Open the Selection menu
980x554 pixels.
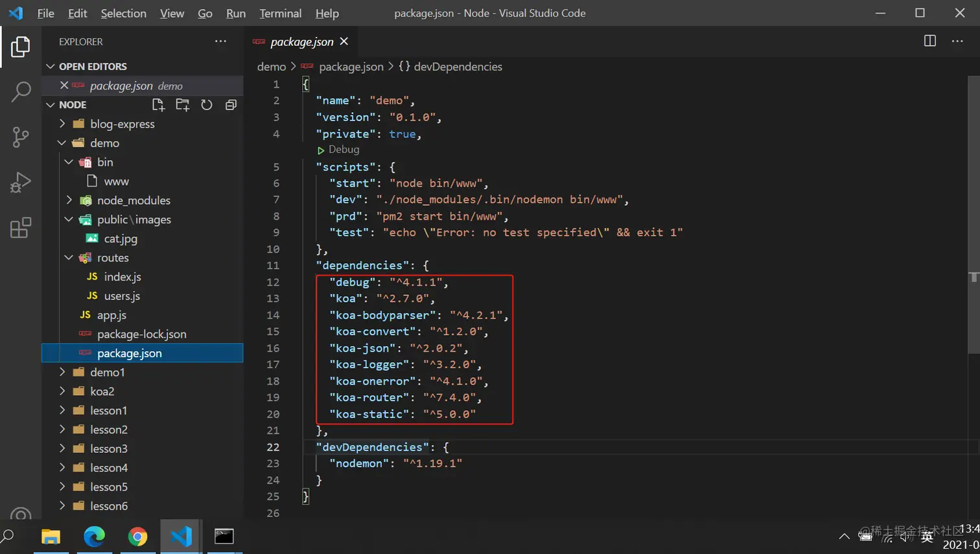click(123, 13)
